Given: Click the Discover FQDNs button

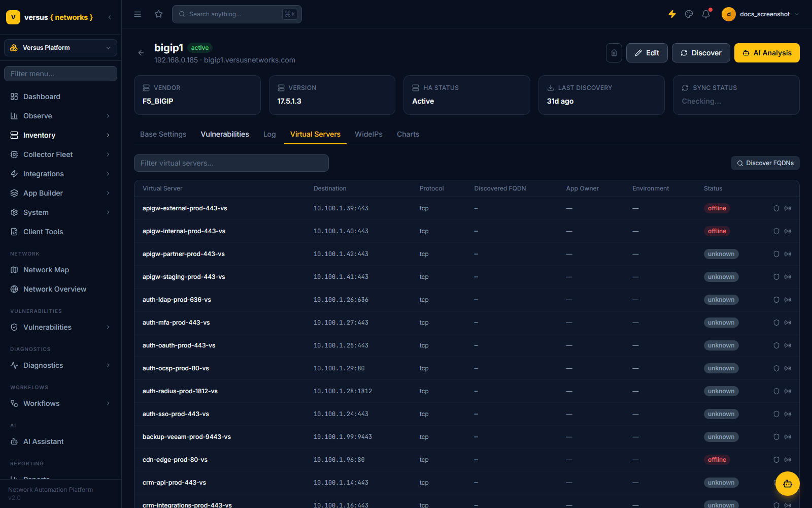Looking at the screenshot, I should tap(765, 163).
